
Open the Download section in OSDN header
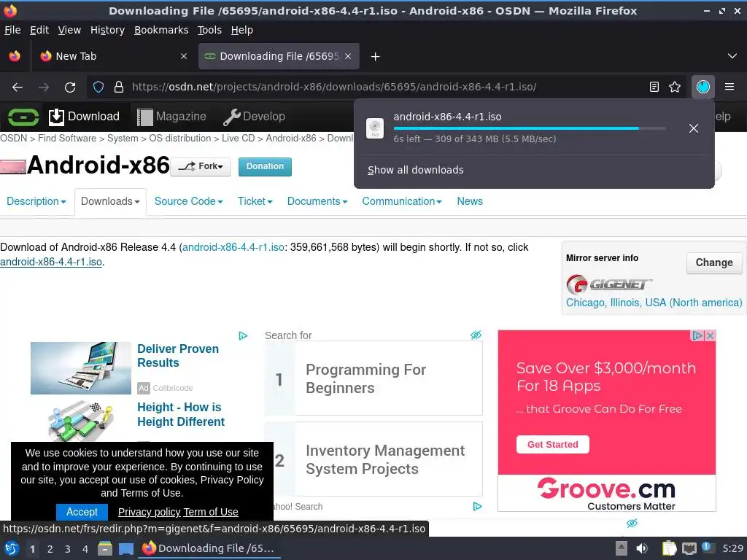(x=84, y=117)
